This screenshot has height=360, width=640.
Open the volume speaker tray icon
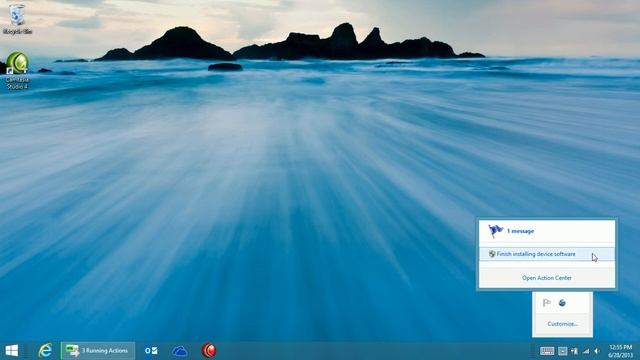pyautogui.click(x=597, y=351)
